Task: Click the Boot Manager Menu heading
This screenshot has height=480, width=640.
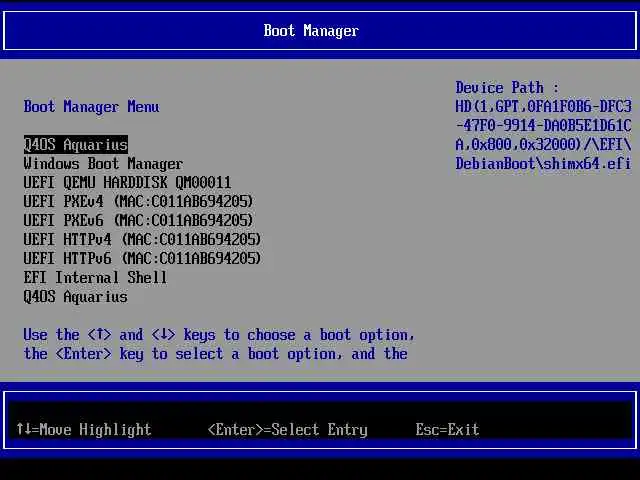Action: point(91,107)
